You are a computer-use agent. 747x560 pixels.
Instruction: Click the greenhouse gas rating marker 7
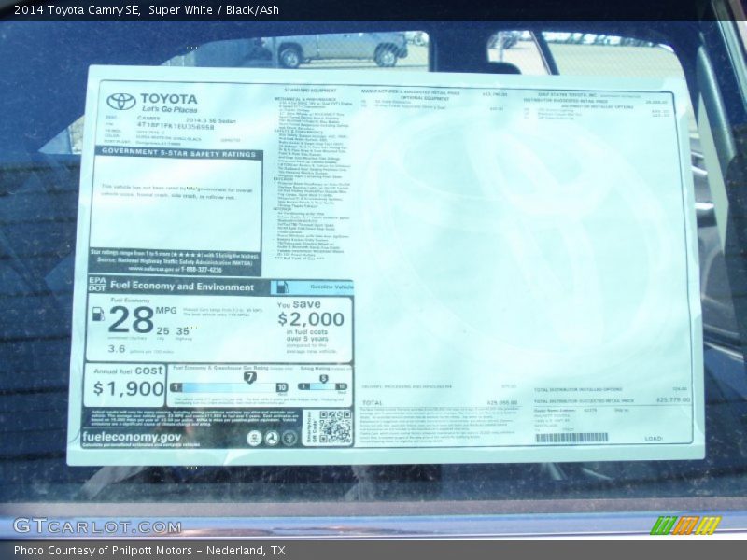tap(249, 377)
